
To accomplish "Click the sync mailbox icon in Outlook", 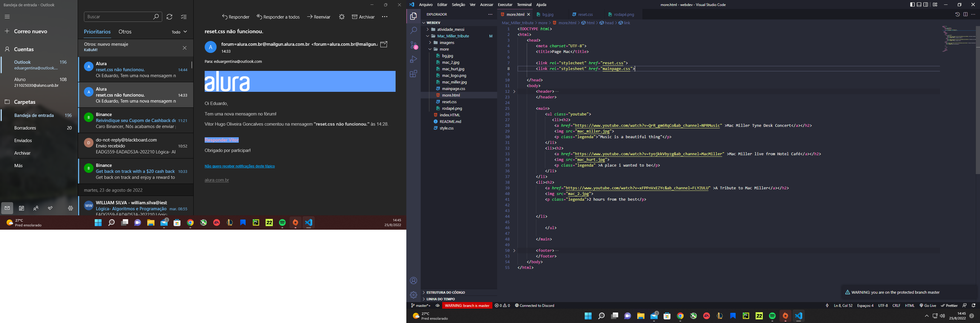I will tap(170, 17).
